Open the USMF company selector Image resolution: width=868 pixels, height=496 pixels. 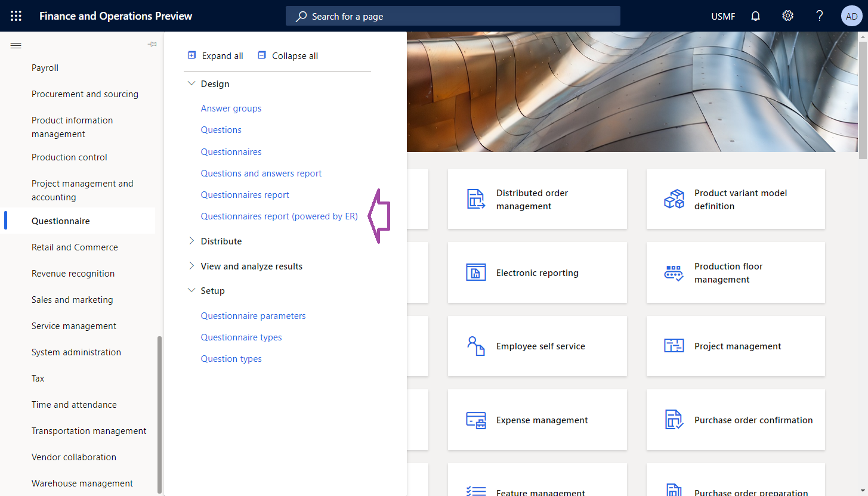pyautogui.click(x=722, y=16)
